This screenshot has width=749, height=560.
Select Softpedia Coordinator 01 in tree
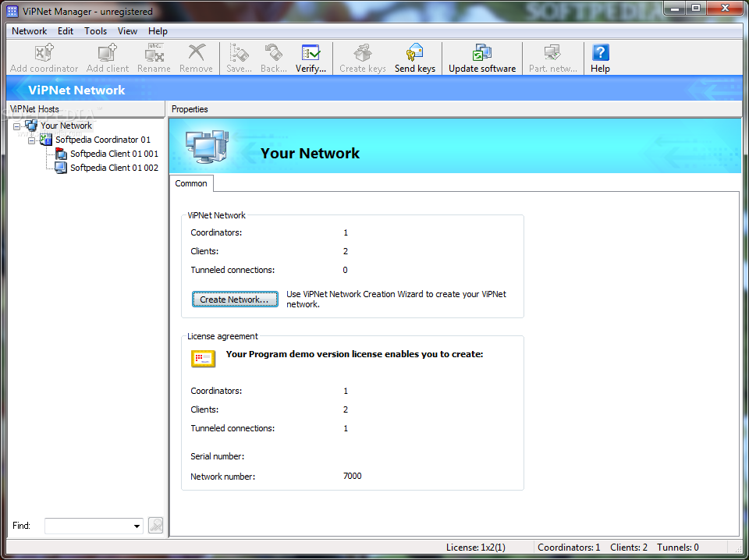point(103,140)
